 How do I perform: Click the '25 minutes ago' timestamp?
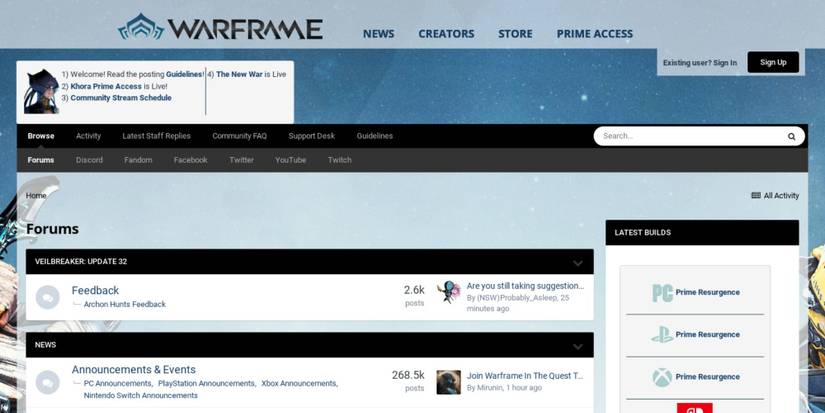518,303
